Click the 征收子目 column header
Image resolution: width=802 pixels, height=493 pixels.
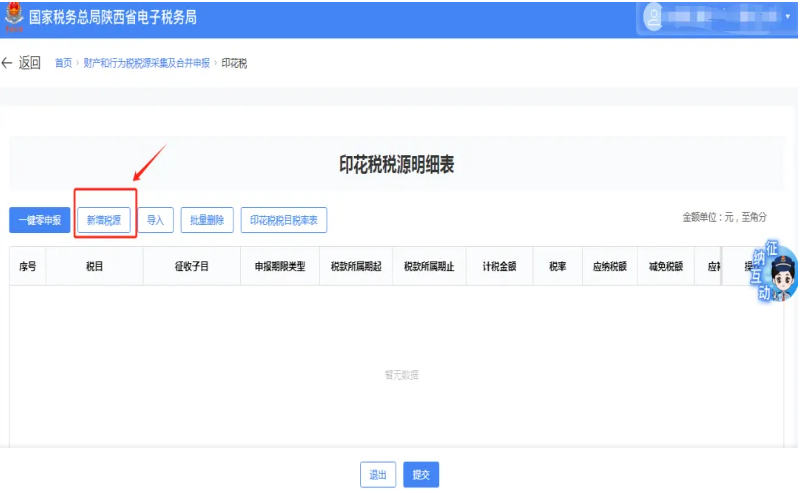pos(192,267)
